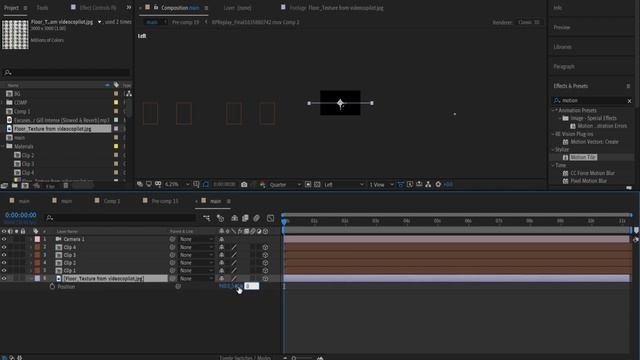Toggle 3D layer switch for Clip 1
The image size is (640, 360).
(x=265, y=271)
